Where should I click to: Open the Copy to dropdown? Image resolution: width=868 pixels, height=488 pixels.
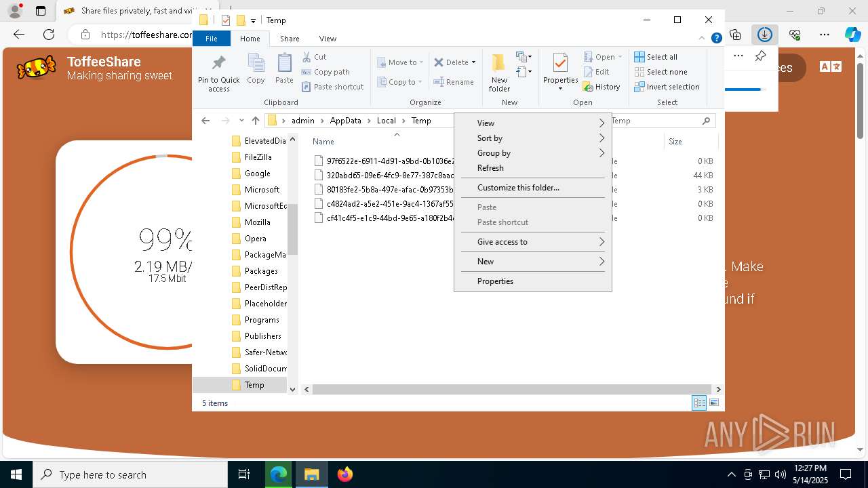coord(399,82)
